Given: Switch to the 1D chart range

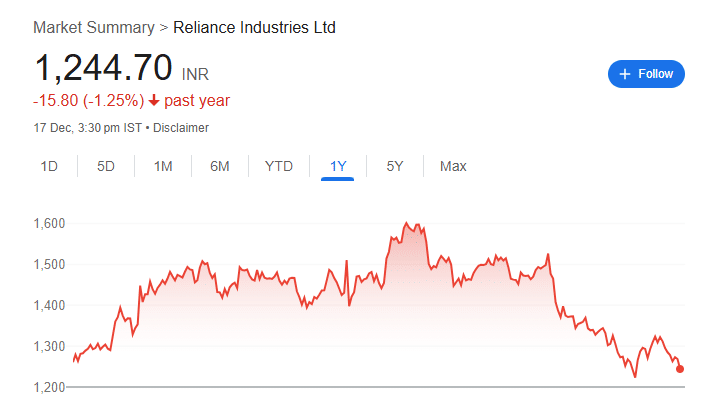Looking at the screenshot, I should 49,167.
